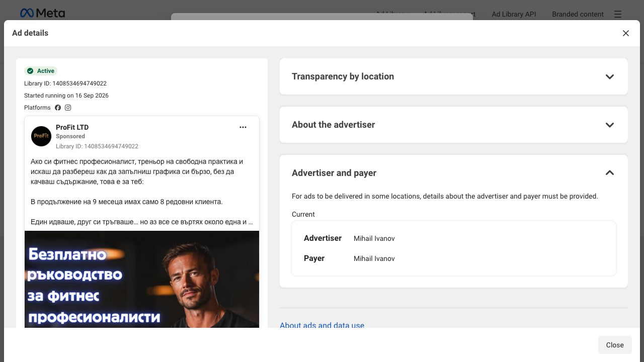644x362 pixels.
Task: Click the Library ID inside the ad card
Action: click(97, 146)
